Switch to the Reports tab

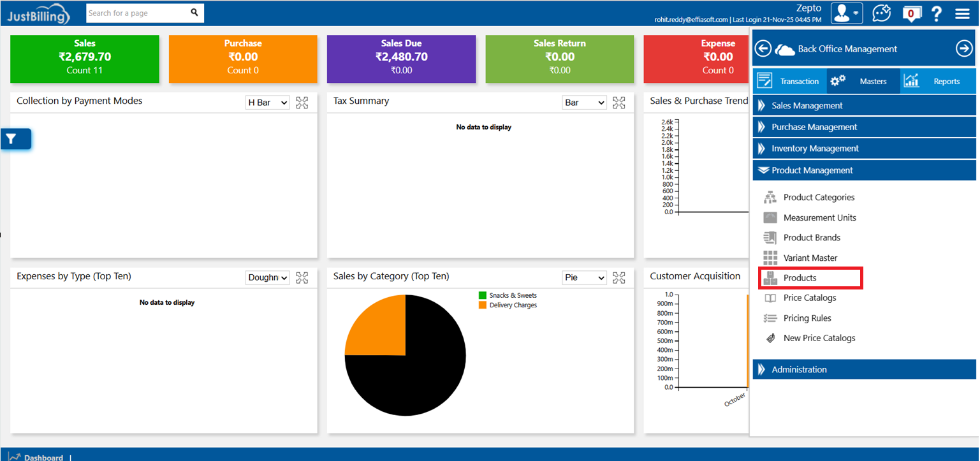point(938,82)
